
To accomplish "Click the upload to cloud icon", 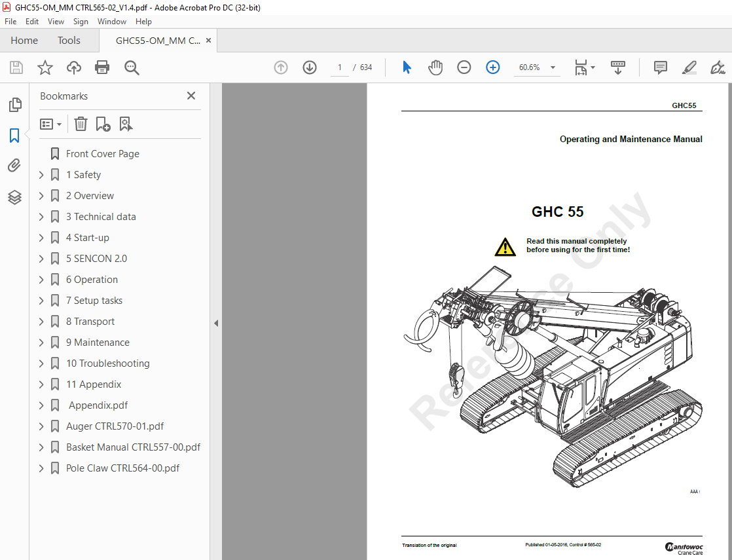I will pos(74,67).
